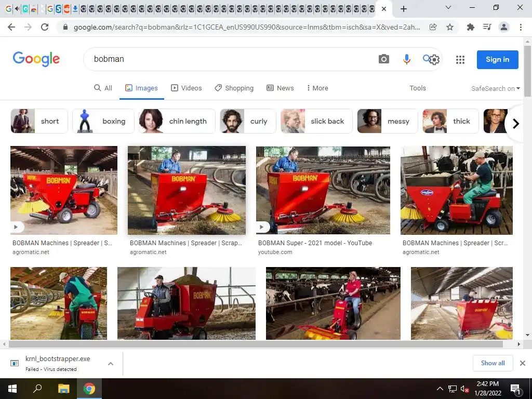This screenshot has height=399, width=532.
Task: Switch to the Reddit browser tab
Action: point(67,9)
